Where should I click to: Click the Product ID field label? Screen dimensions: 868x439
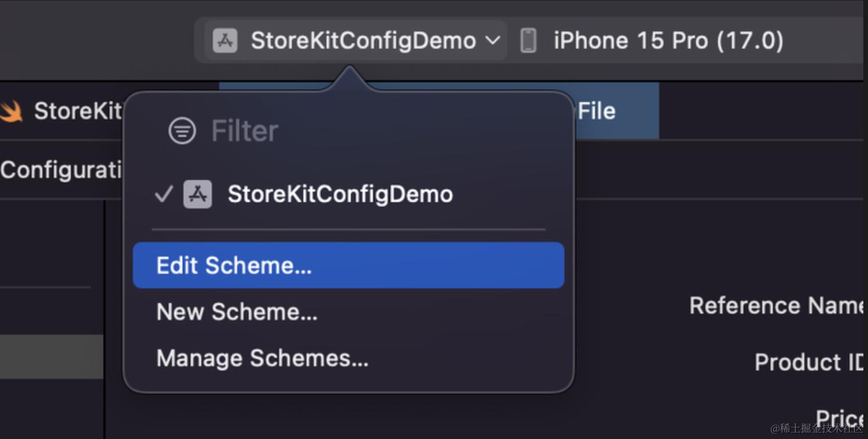[809, 362]
